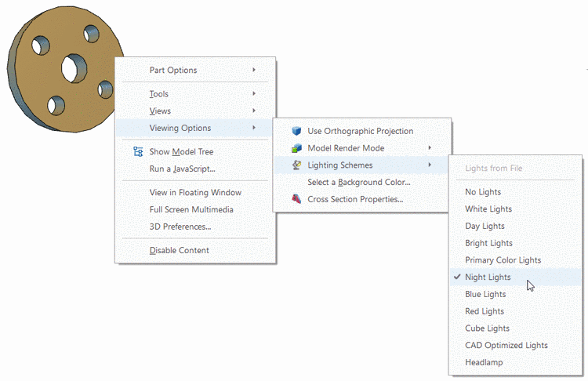Click the Orthographic Projection cube icon
The image size is (588, 381).
(x=296, y=131)
